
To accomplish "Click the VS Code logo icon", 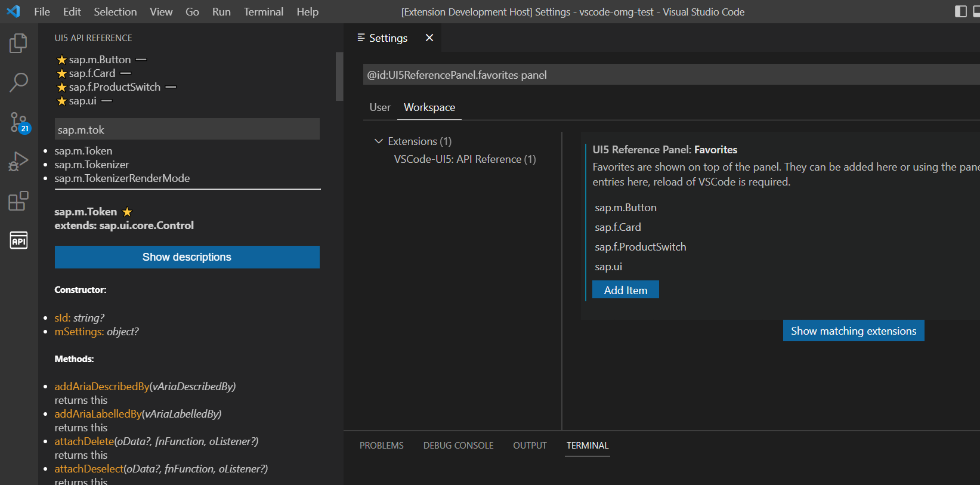I will pyautogui.click(x=13, y=11).
